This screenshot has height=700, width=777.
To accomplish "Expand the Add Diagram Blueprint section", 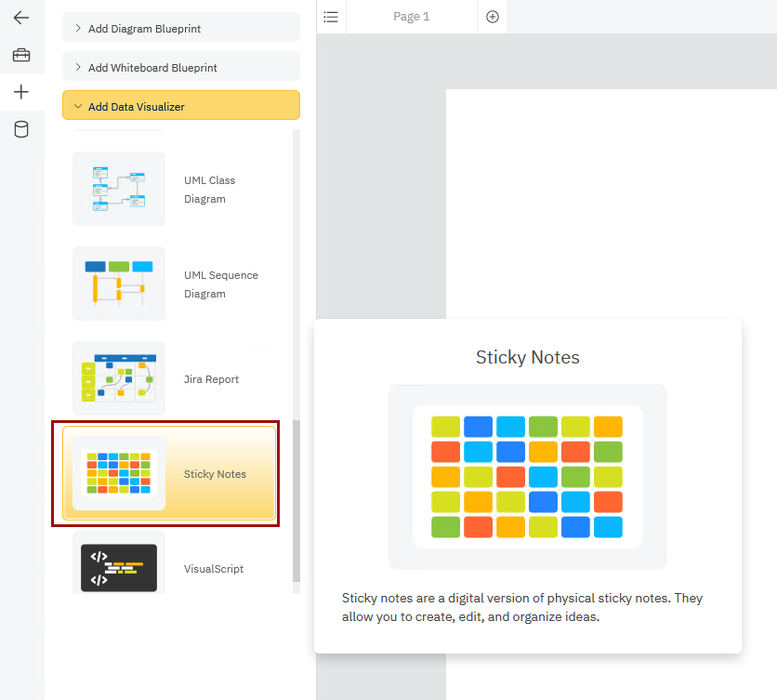I will click(180, 28).
